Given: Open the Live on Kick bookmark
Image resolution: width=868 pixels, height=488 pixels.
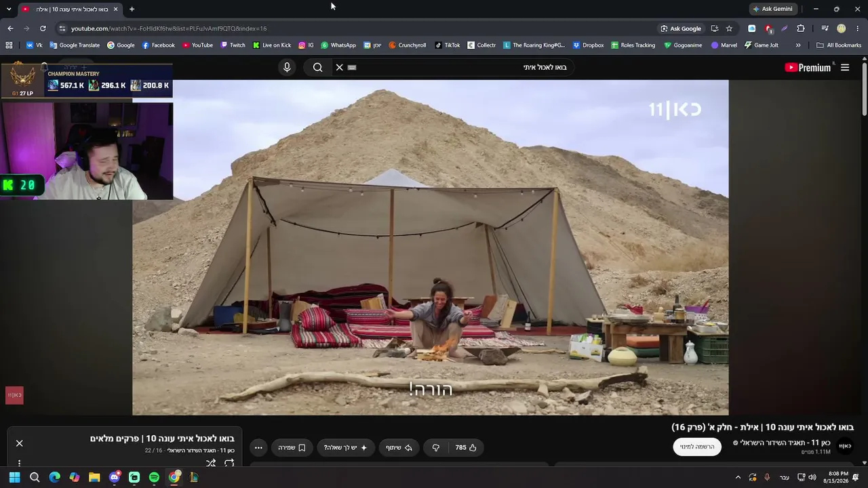Looking at the screenshot, I should 272,45.
